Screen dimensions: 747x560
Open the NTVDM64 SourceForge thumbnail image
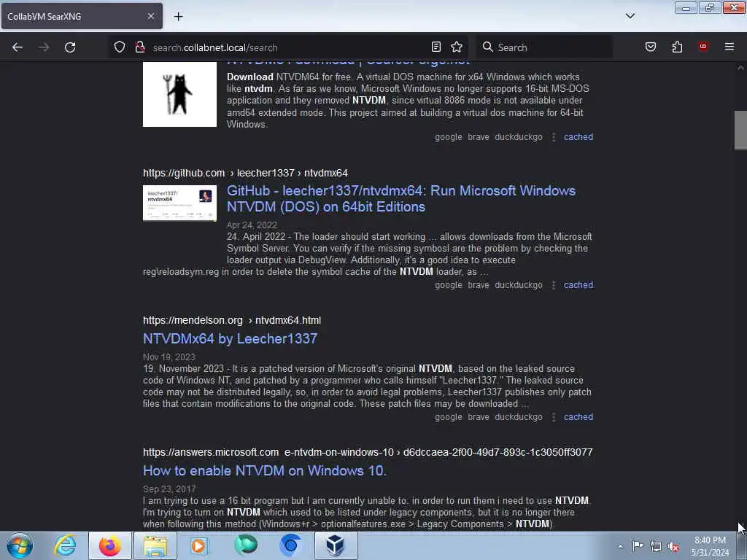pos(179,94)
